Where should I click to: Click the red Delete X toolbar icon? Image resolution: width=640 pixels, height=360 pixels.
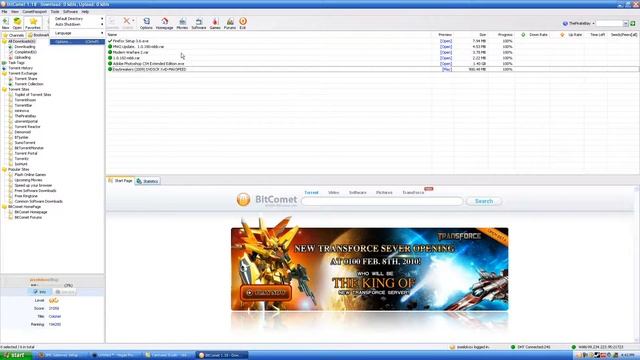coord(127,21)
